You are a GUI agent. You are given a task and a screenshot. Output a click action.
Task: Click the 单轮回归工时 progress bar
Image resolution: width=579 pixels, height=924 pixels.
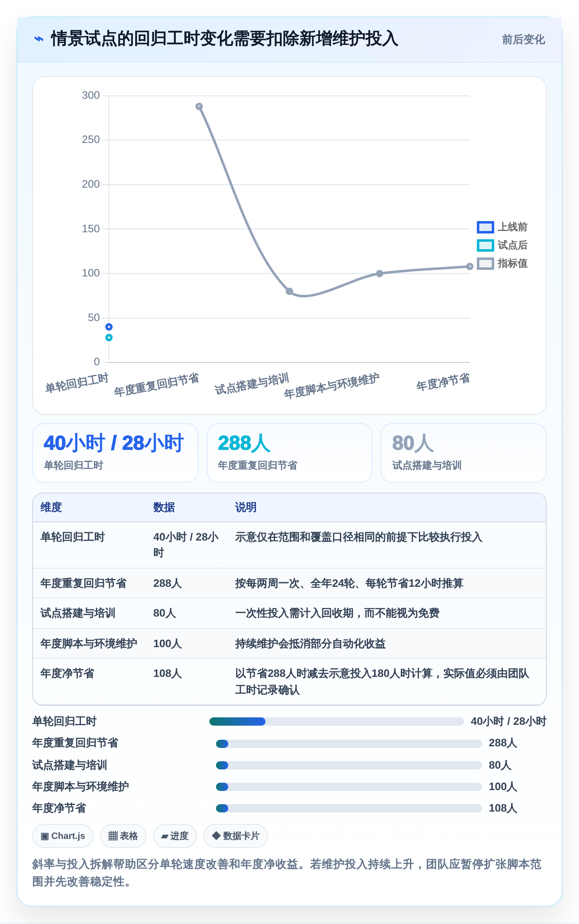click(x=337, y=722)
